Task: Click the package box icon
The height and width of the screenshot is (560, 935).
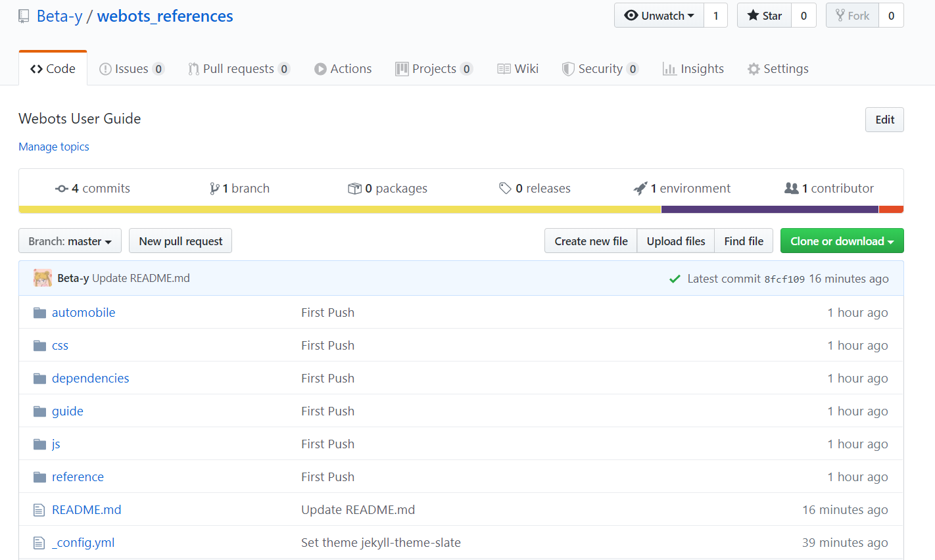Action: (354, 189)
